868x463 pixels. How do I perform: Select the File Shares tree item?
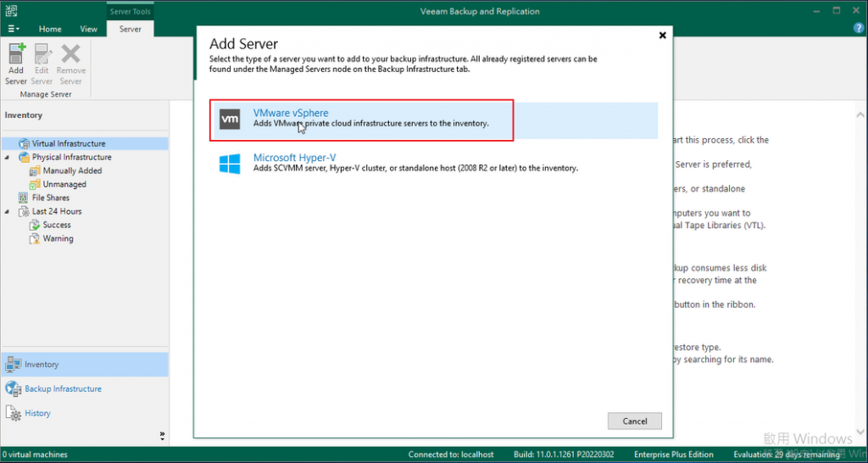coord(50,198)
